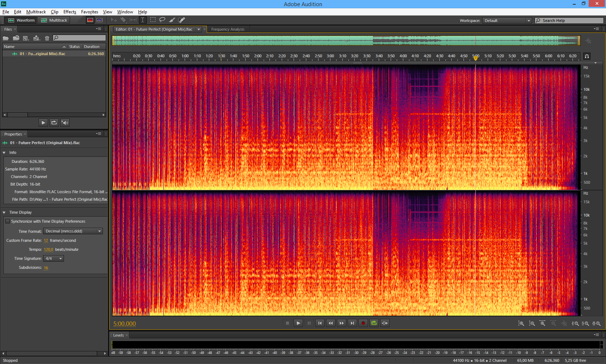Screen dimensions: 606x364
Task: Select the Time Selection tool
Action: [x=143, y=20]
